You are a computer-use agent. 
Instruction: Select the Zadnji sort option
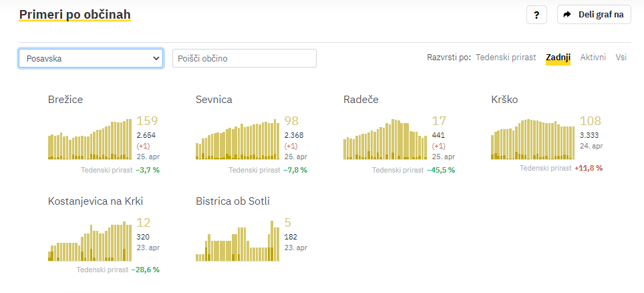(558, 58)
